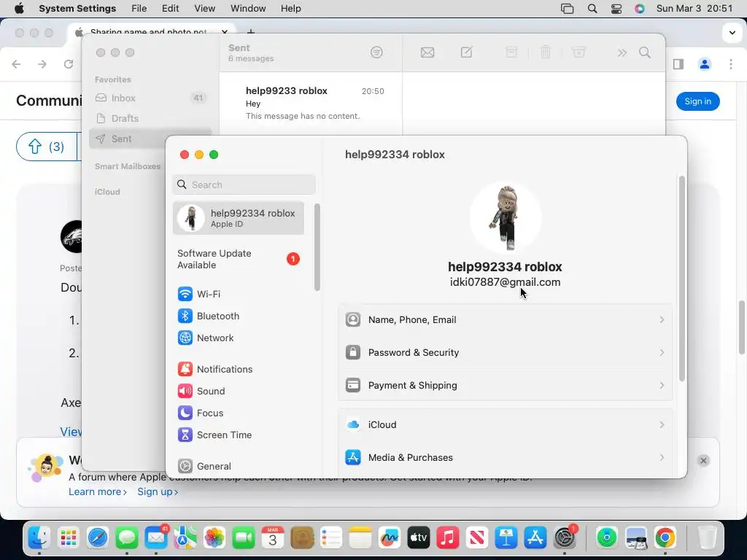Open Name, Phone, Email section
This screenshot has width=747, height=560.
click(505, 319)
